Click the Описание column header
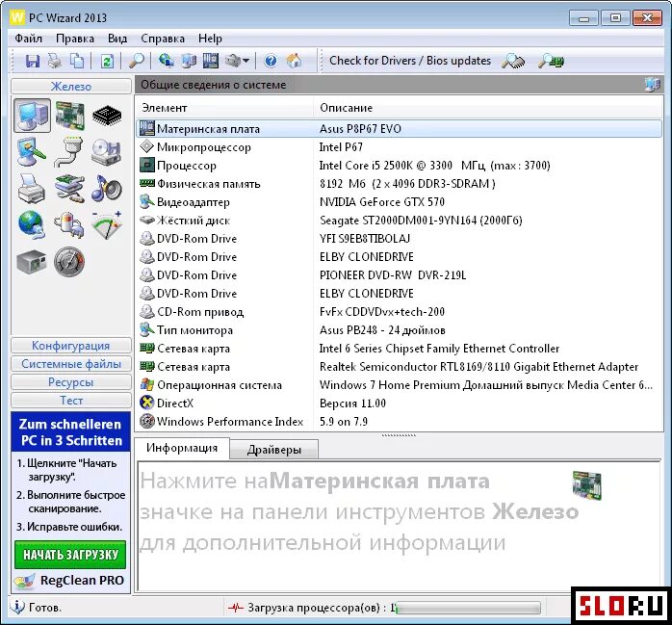 pos(488,108)
